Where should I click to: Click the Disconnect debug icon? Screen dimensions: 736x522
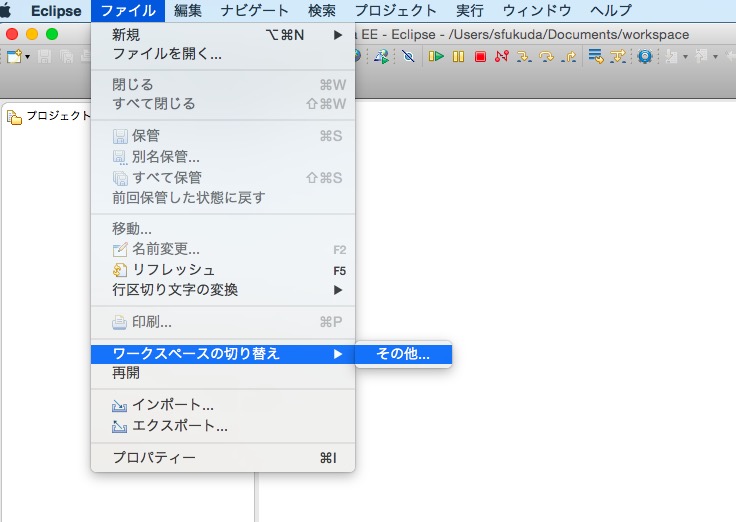(501, 57)
